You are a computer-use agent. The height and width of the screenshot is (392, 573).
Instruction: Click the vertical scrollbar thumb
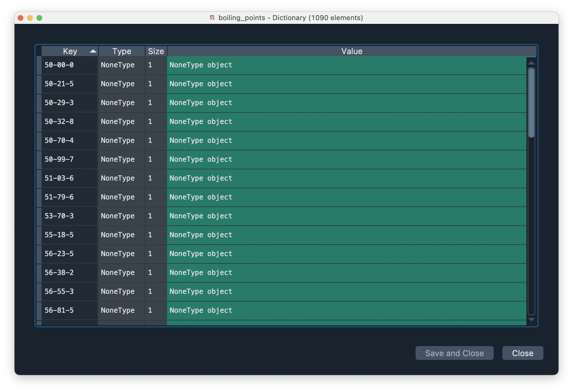point(531,103)
